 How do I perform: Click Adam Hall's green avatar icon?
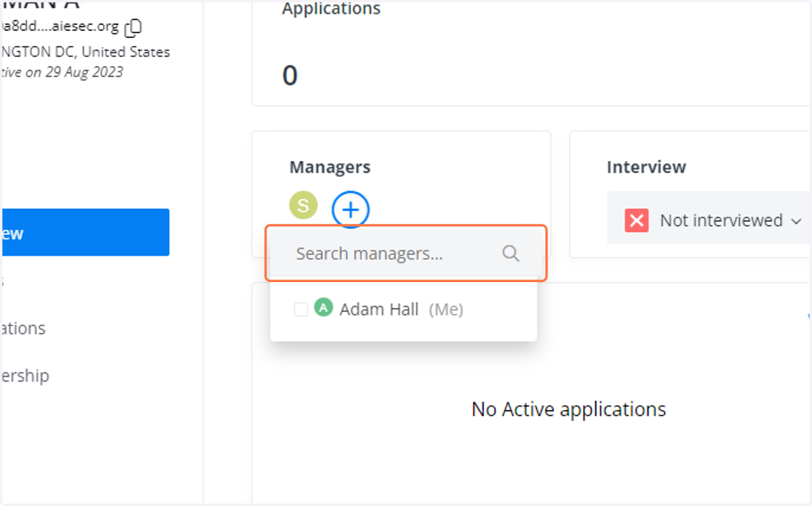pyautogui.click(x=323, y=308)
